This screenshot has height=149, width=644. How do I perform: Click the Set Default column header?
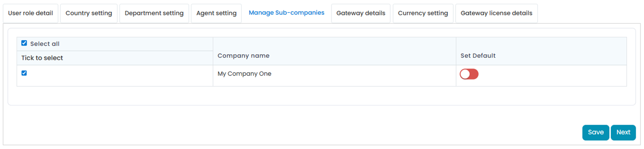(x=478, y=56)
